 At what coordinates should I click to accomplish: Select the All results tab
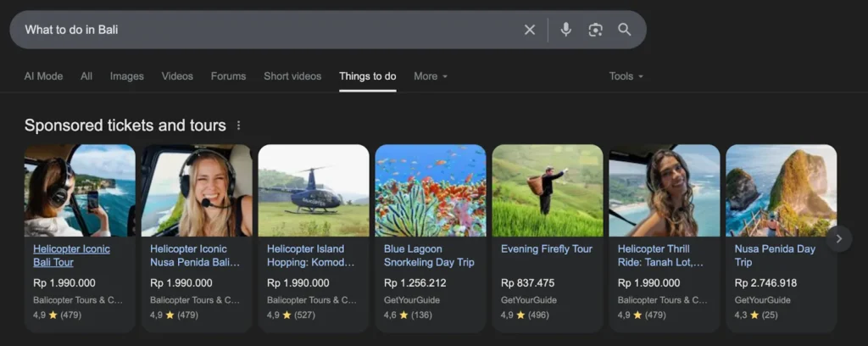(x=86, y=76)
